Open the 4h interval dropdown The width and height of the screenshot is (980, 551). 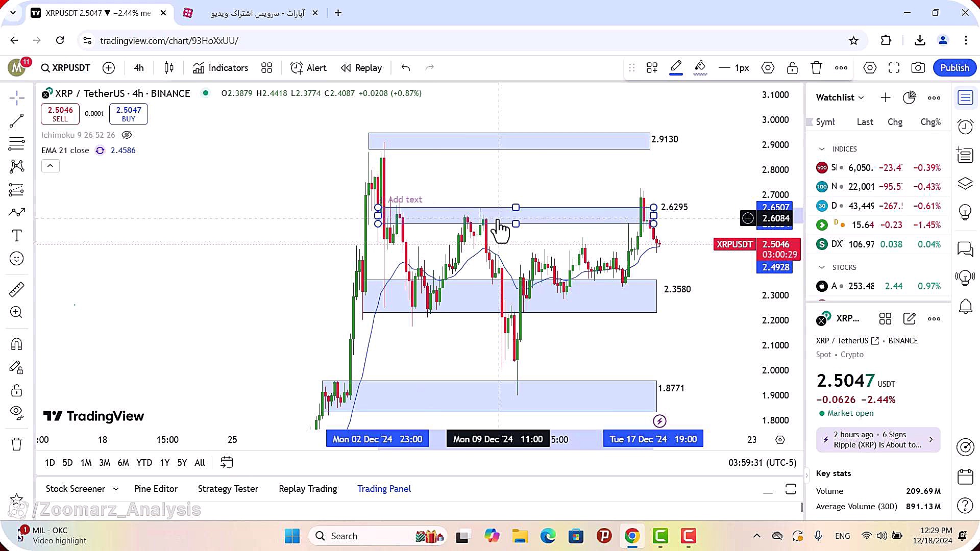[x=139, y=68]
